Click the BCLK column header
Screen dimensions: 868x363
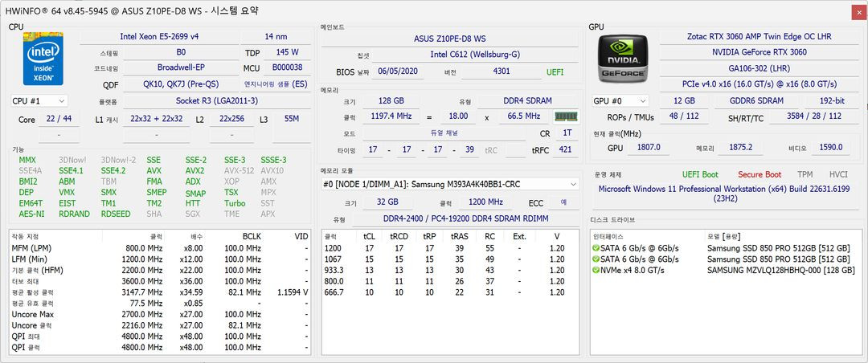pos(252,236)
